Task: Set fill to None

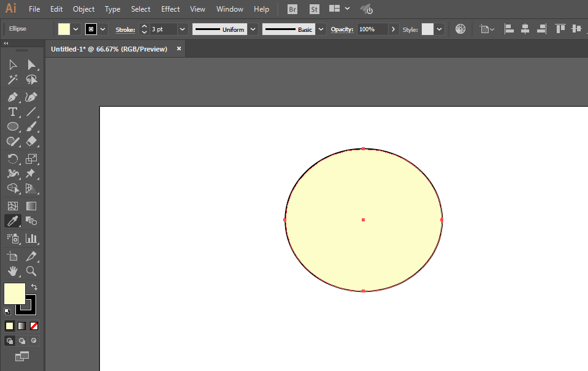Action: tap(34, 326)
